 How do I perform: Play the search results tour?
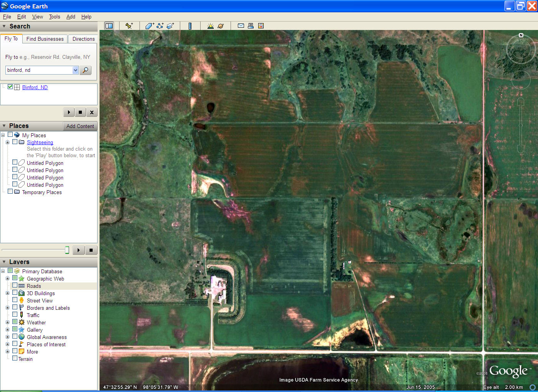69,112
